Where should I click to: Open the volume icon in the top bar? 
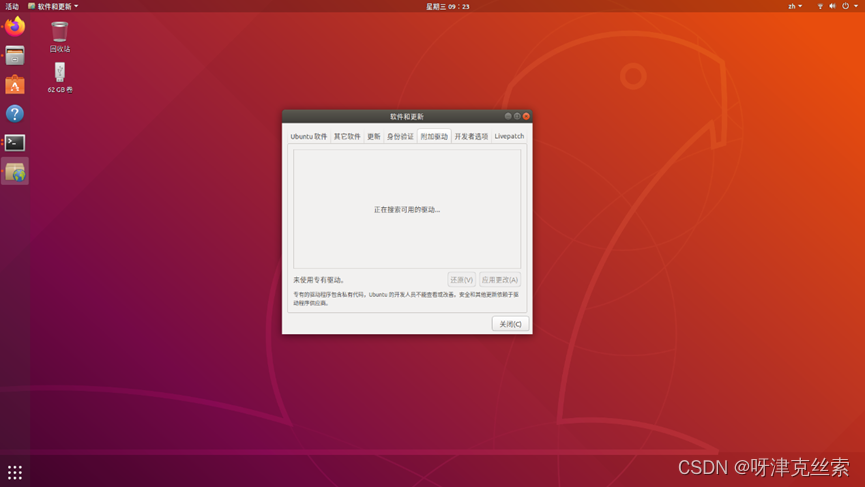coord(832,6)
